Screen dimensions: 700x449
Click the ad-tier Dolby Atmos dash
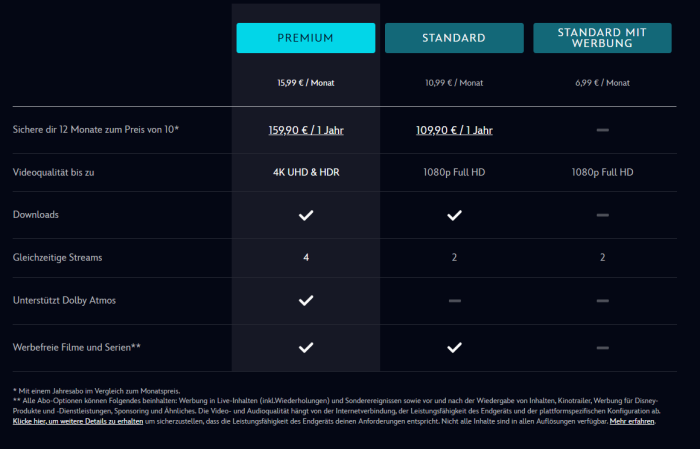click(x=602, y=300)
